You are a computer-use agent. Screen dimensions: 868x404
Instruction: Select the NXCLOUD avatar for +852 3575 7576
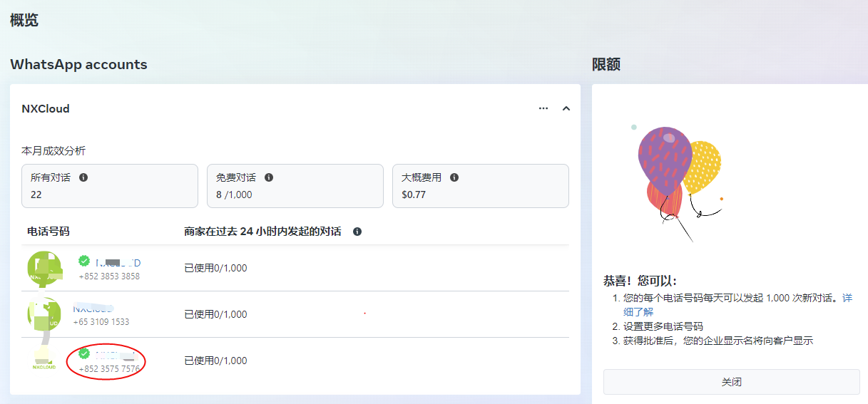[44, 361]
